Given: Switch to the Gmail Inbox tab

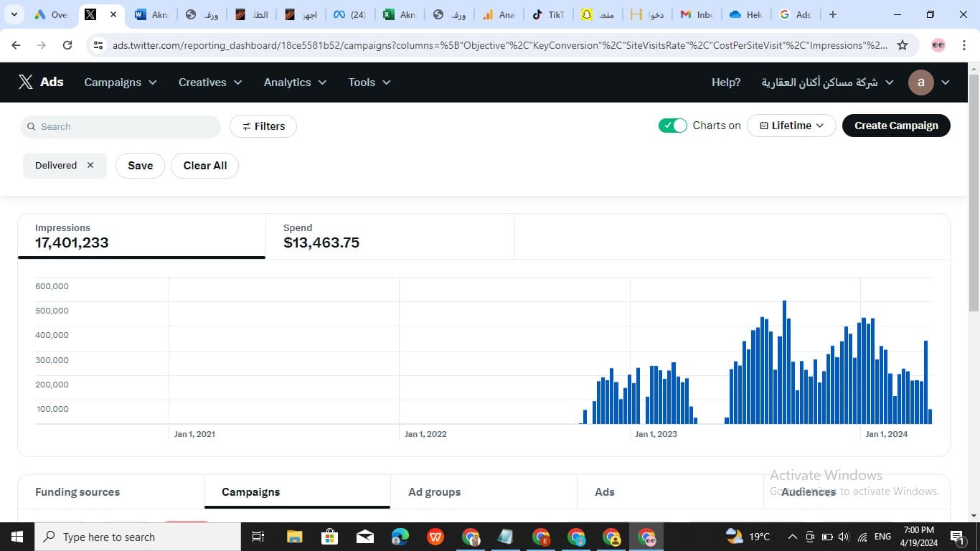Looking at the screenshot, I should 694,14.
